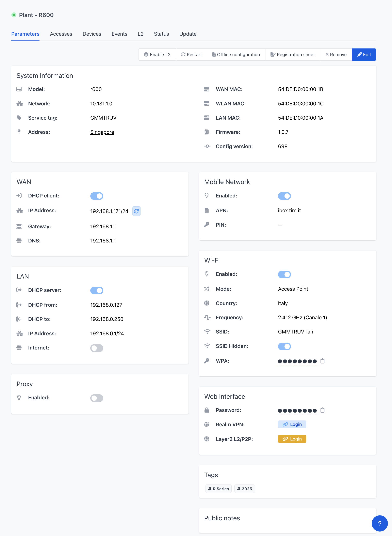Click the blue Edit button
The image size is (392, 536).
[x=364, y=55]
